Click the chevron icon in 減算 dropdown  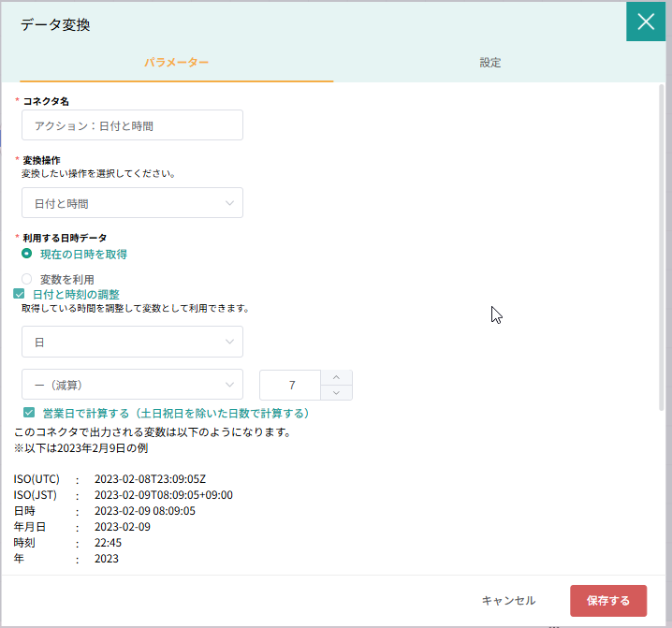[x=230, y=385]
